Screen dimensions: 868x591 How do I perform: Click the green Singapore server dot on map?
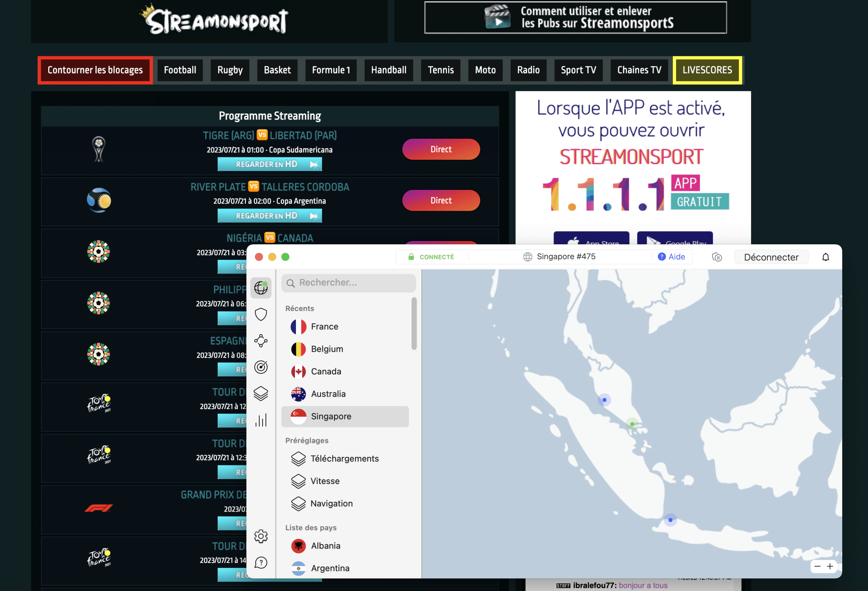[x=632, y=424]
